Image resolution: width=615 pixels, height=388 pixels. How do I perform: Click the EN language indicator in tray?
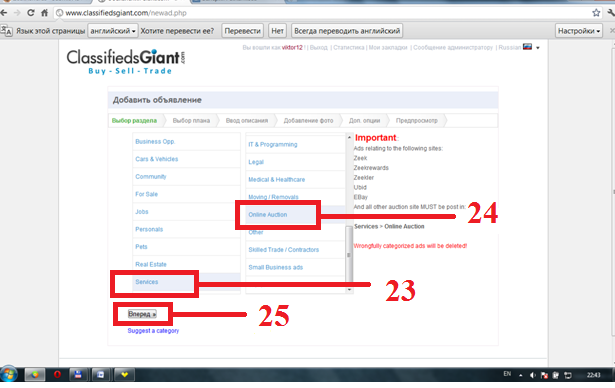tap(507, 374)
